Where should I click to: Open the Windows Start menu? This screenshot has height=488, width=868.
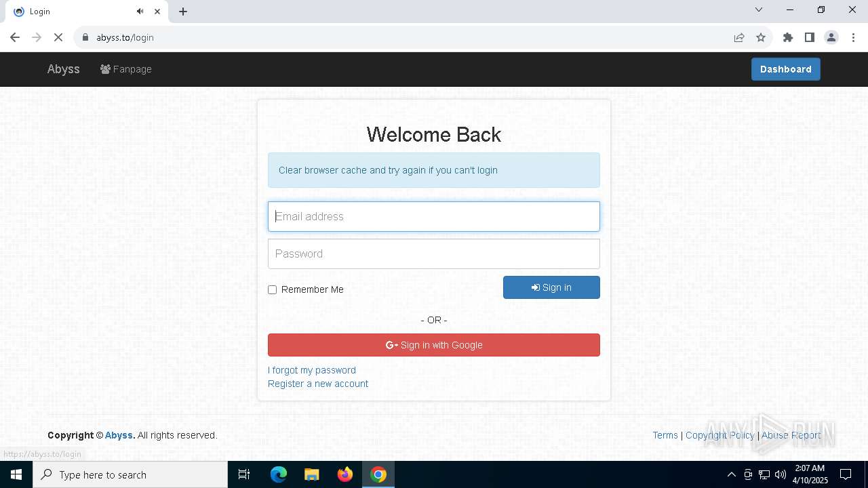click(16, 474)
